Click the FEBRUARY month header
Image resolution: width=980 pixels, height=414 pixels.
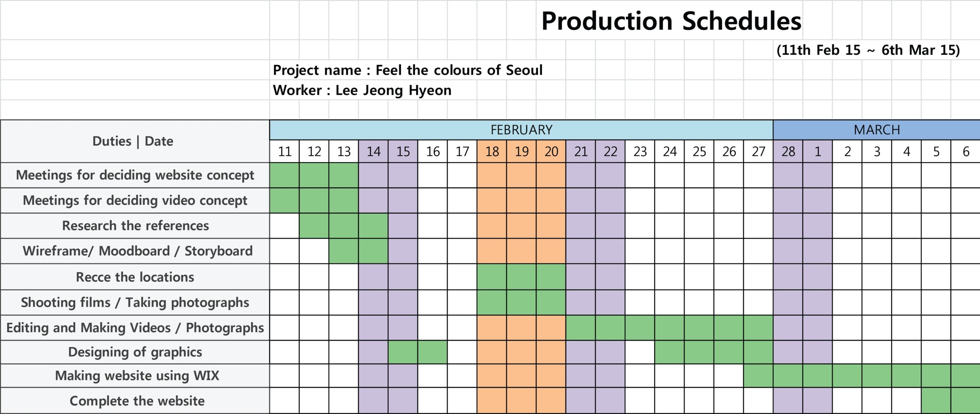click(521, 130)
